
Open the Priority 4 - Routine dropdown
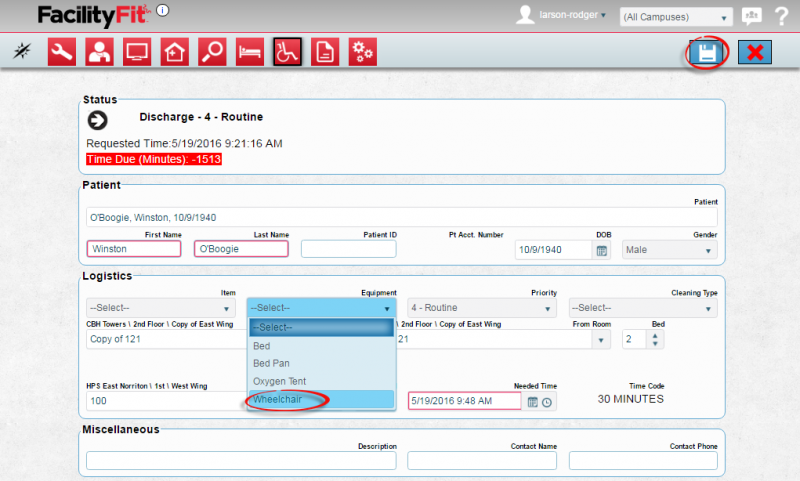[x=482, y=308]
